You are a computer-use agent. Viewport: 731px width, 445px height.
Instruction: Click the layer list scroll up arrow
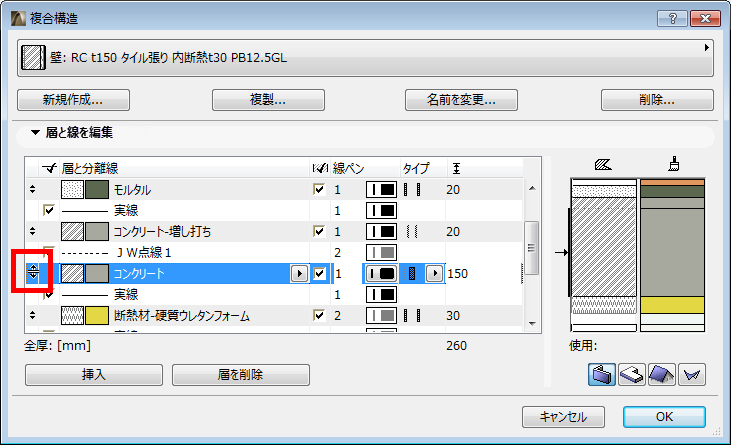point(532,188)
